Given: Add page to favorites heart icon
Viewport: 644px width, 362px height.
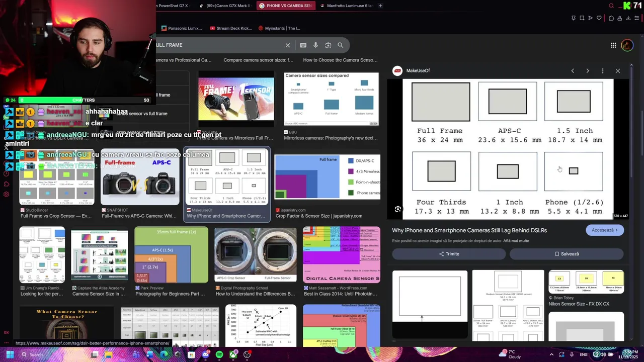Looking at the screenshot, I should click(x=599, y=18).
